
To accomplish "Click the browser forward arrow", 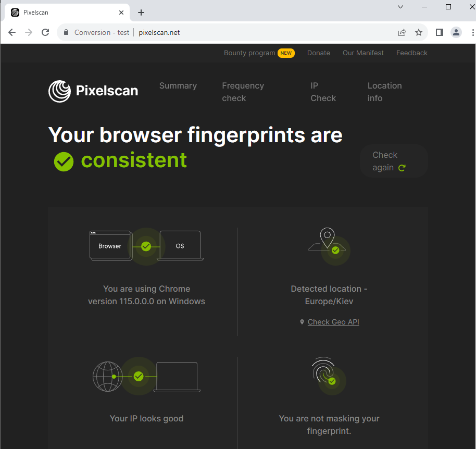I will 29,32.
